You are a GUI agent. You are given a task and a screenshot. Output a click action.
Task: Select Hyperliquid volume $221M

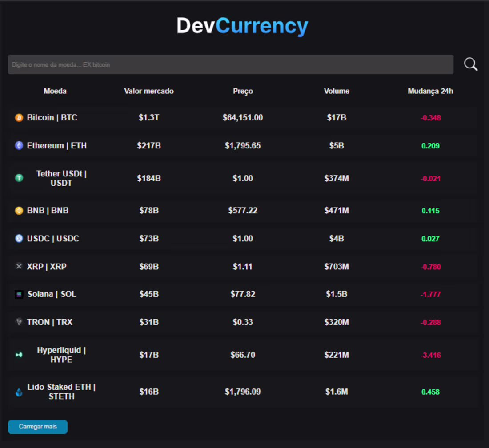[x=337, y=355]
